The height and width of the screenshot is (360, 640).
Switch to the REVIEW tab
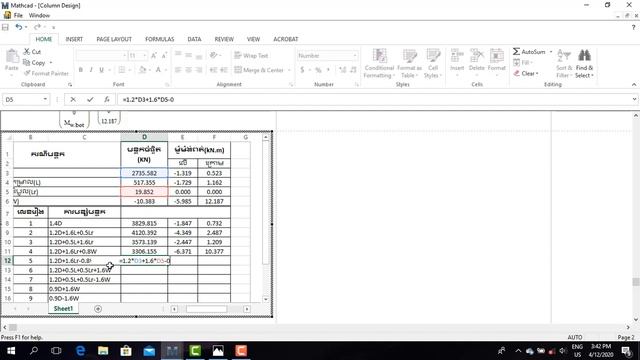tap(224, 39)
